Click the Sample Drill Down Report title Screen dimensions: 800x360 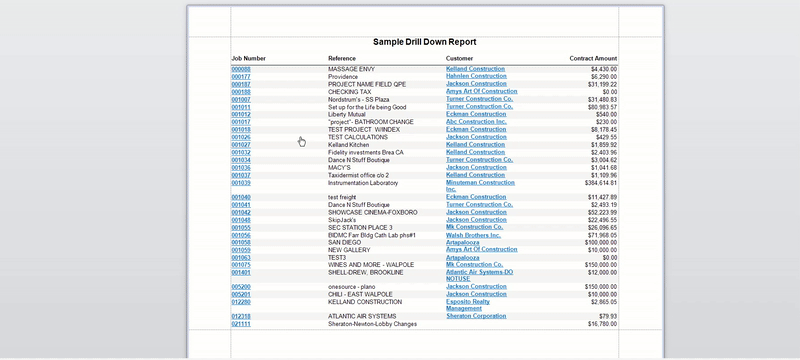pyautogui.click(x=424, y=42)
